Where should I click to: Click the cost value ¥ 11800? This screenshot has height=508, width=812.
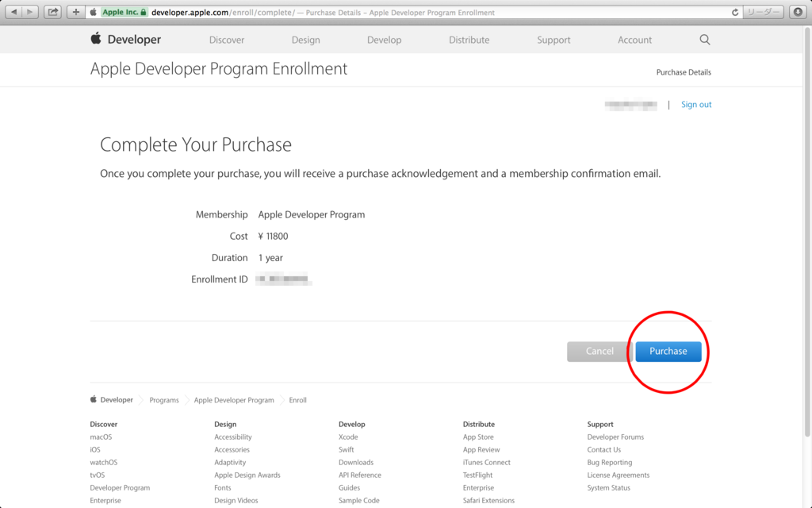tap(273, 237)
